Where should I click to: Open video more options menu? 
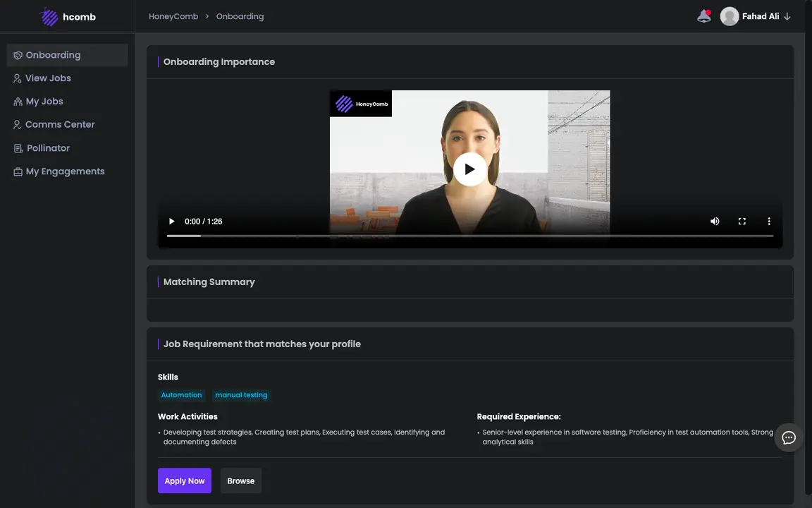click(769, 222)
